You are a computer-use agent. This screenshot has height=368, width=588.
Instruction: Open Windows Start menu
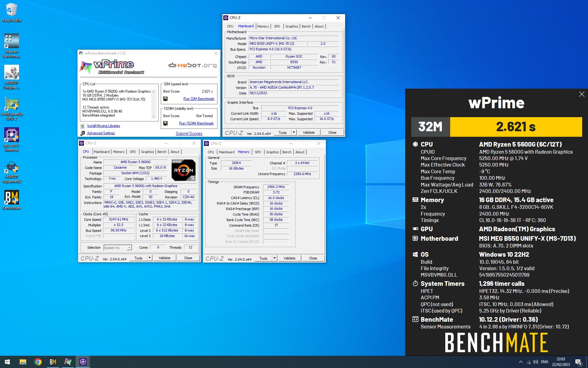[x=7, y=362]
